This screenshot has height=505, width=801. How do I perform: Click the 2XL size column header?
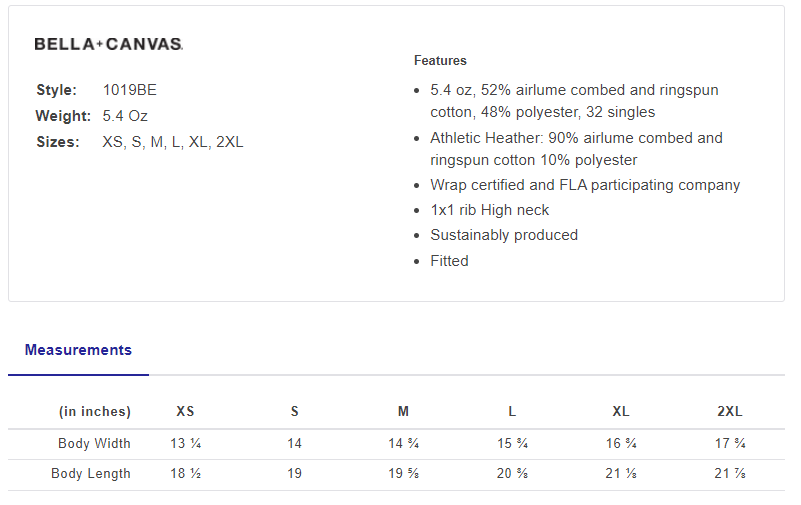pos(730,411)
